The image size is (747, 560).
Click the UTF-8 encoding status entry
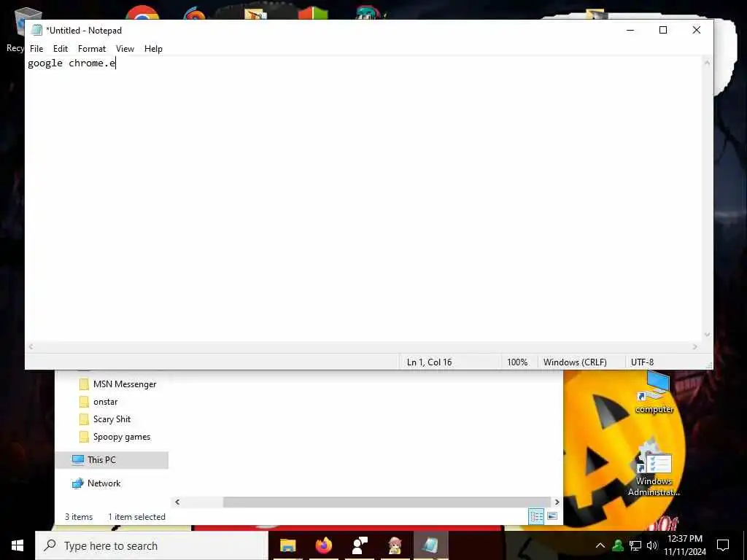642,362
